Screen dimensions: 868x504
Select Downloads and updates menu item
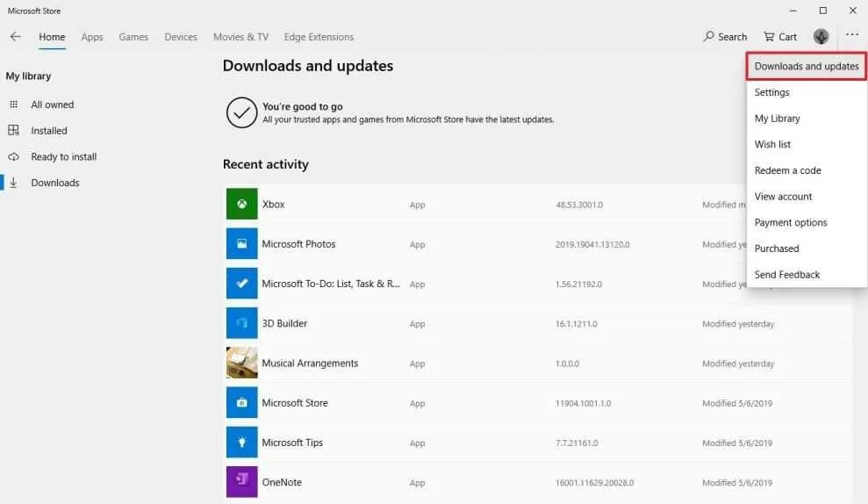[807, 67]
